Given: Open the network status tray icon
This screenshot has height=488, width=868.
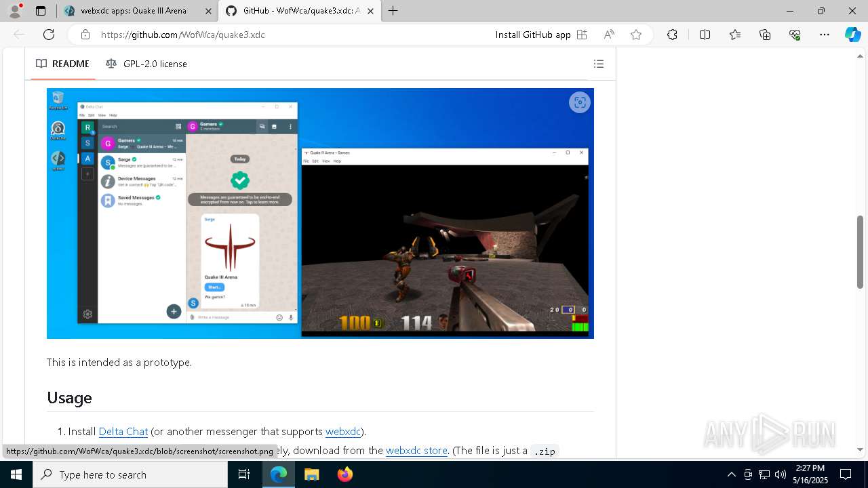Looking at the screenshot, I should point(764,474).
